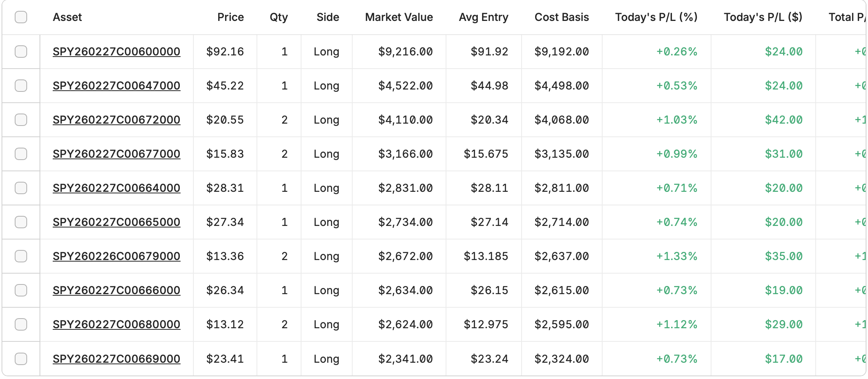View the SPY260227C00680000 contract page
This screenshot has width=868, height=379.
116,324
